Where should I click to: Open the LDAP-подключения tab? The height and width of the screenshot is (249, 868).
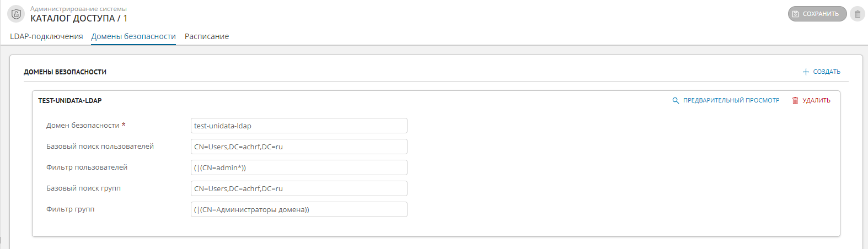coord(46,36)
